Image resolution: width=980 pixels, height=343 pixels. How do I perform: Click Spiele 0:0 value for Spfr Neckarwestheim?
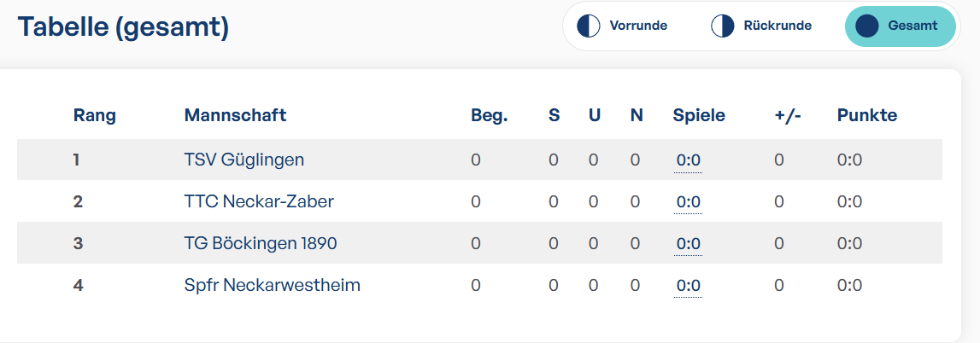688,286
